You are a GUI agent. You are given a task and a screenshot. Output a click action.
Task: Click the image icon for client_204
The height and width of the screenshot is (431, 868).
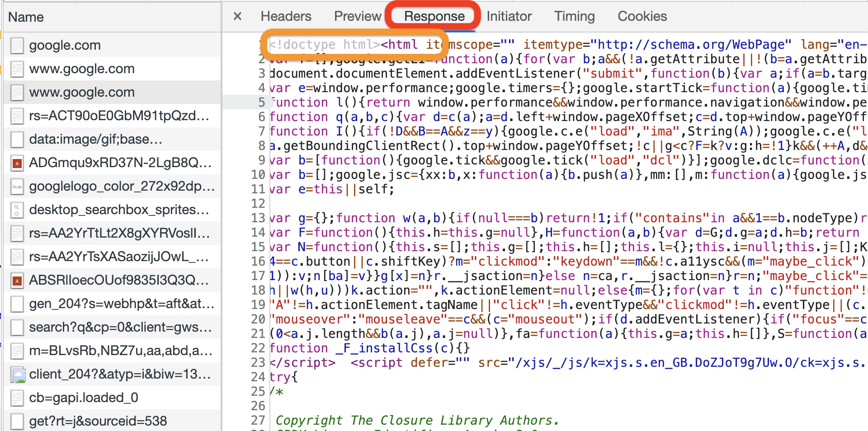[x=19, y=375]
